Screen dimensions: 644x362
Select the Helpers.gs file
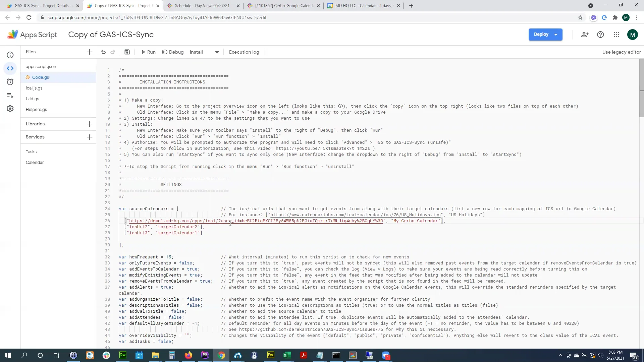[36, 109]
